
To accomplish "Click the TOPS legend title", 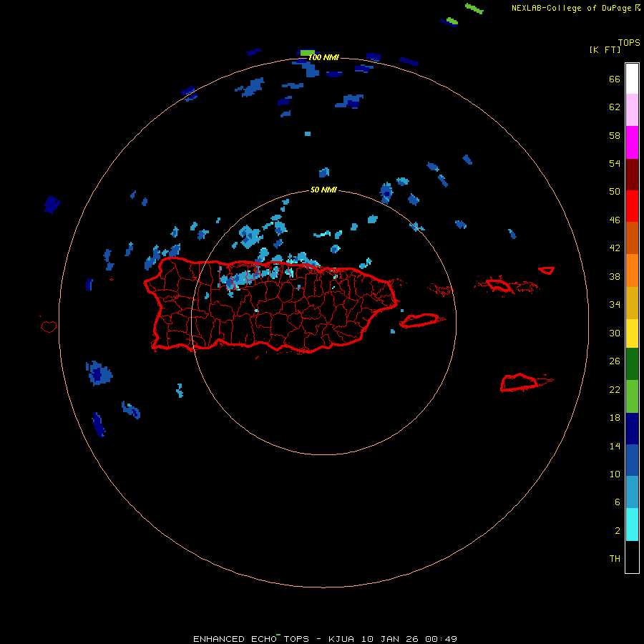I will 629,42.
